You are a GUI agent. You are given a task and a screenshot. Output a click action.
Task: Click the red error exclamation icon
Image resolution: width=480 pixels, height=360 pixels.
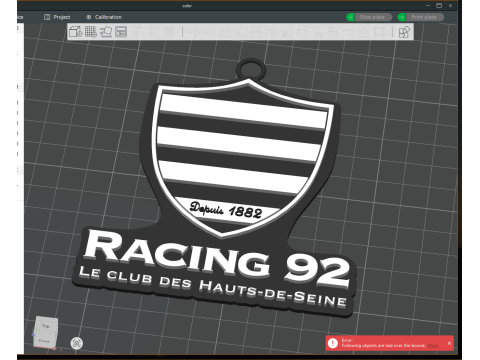333,343
